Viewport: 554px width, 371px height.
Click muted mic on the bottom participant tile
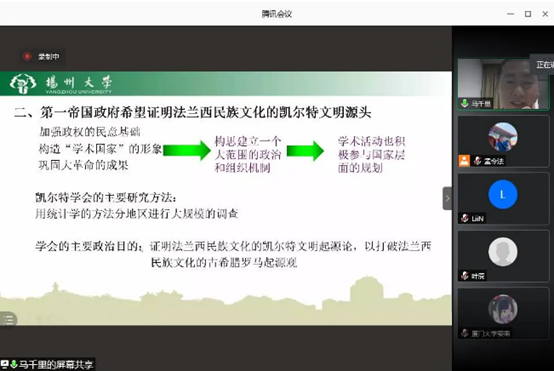pos(465,333)
